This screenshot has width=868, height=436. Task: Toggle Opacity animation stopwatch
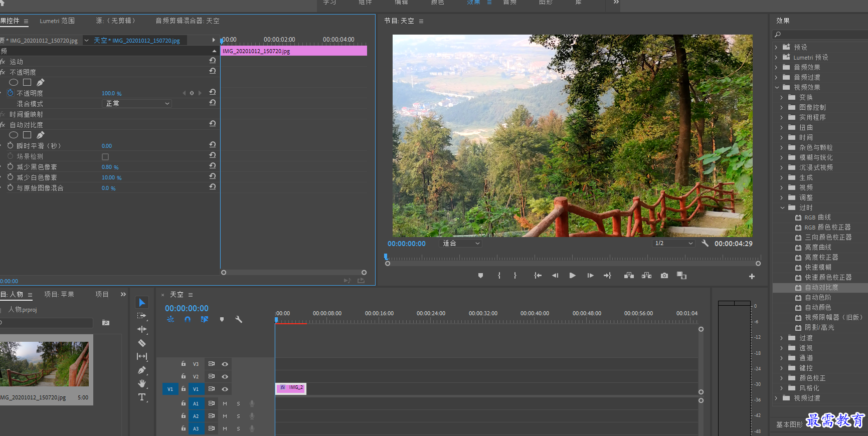pyautogui.click(x=10, y=93)
